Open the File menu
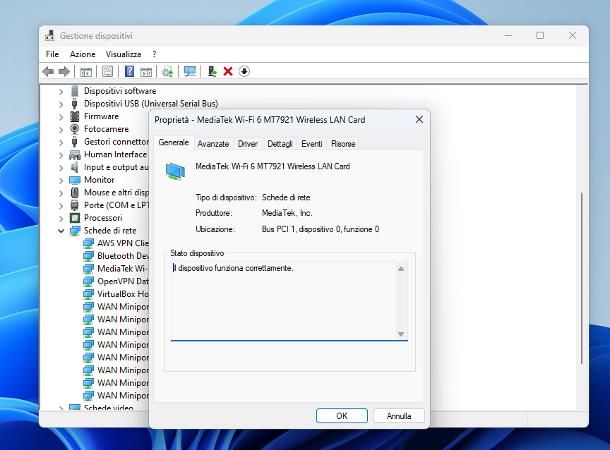 pos(52,54)
